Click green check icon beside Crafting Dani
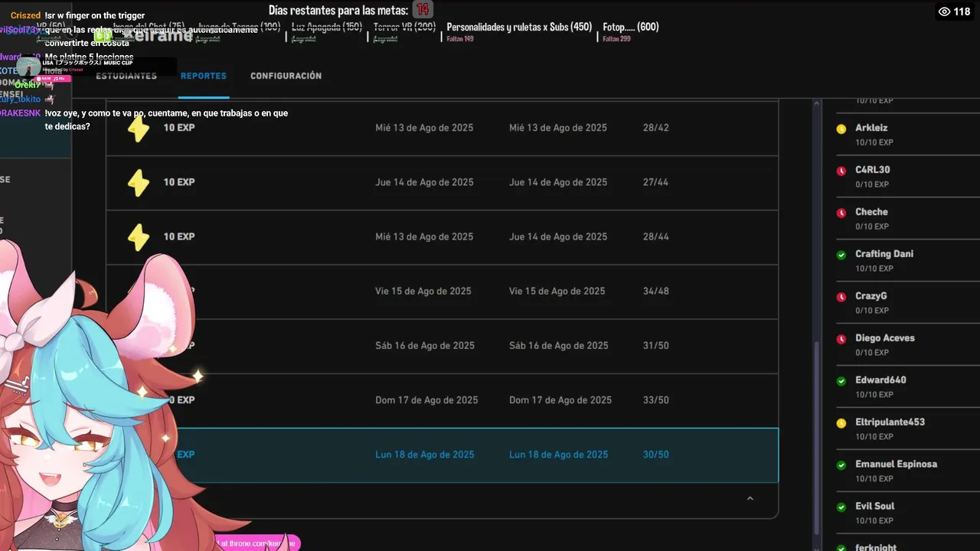Screen dimensions: 980x551 pos(841,255)
